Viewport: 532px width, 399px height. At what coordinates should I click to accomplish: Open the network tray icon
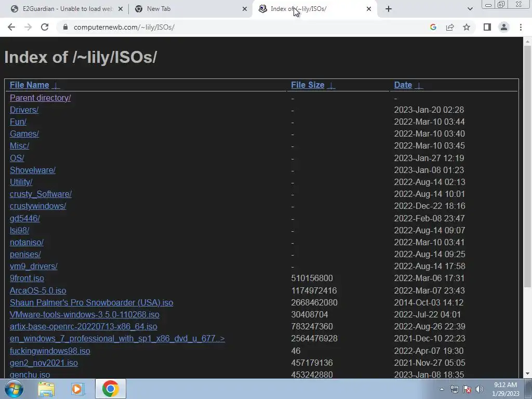[x=454, y=390]
